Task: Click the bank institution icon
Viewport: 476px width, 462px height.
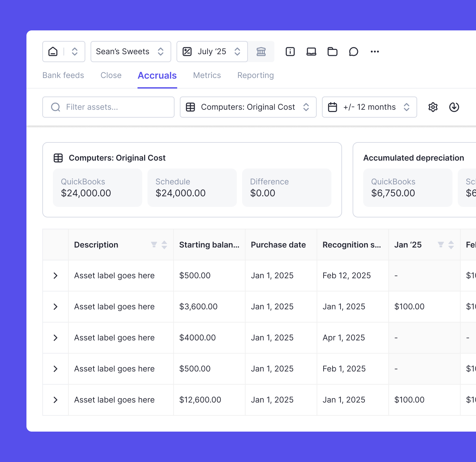Action: pyautogui.click(x=261, y=52)
